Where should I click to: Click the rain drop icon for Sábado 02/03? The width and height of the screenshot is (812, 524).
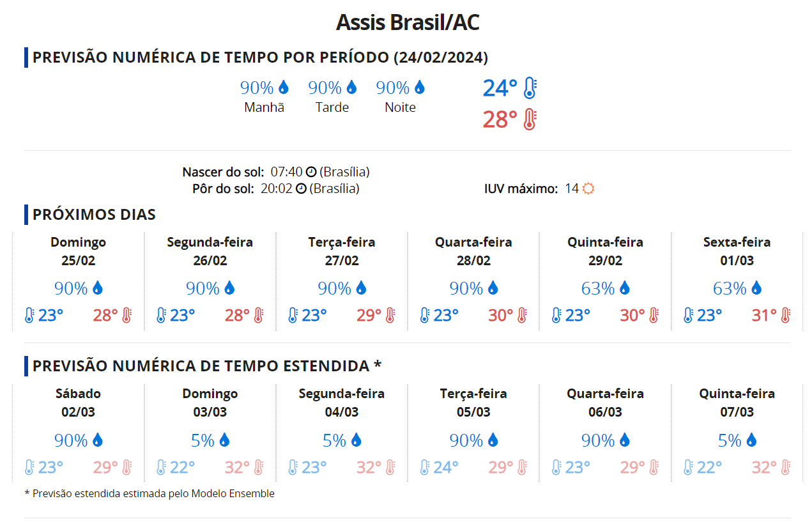97,440
